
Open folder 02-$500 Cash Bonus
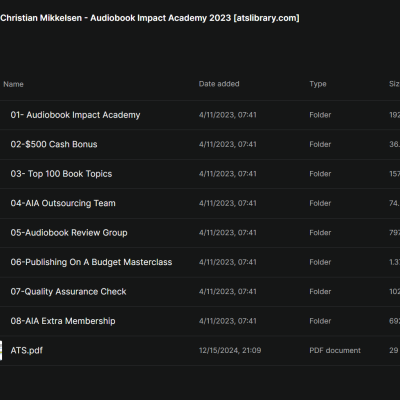tap(54, 144)
